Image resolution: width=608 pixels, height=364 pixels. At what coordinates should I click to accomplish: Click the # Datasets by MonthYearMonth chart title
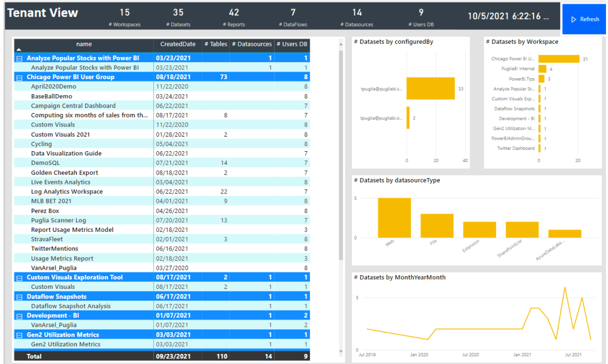click(x=400, y=277)
